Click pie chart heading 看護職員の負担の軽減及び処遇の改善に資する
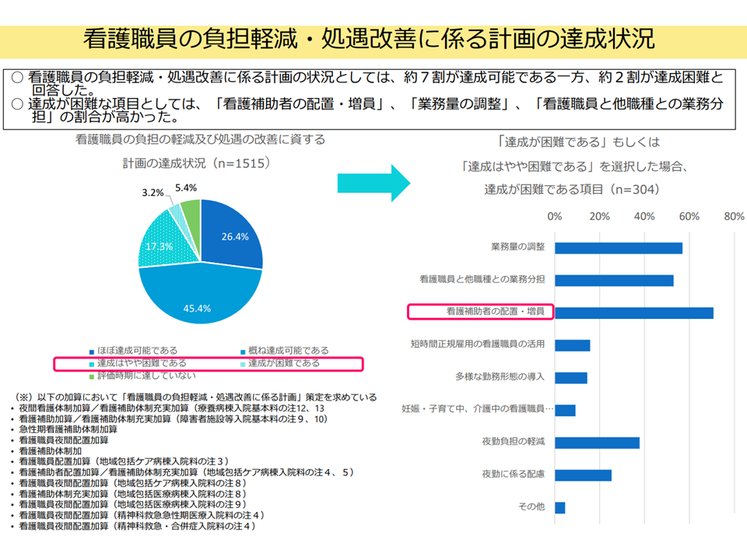Viewport: 747px width, 560px height. 201,139
